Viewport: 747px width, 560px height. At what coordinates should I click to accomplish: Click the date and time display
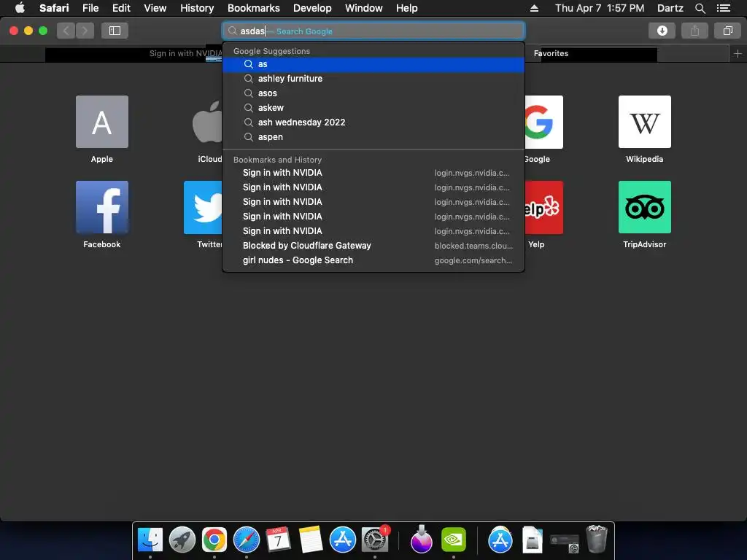[600, 8]
